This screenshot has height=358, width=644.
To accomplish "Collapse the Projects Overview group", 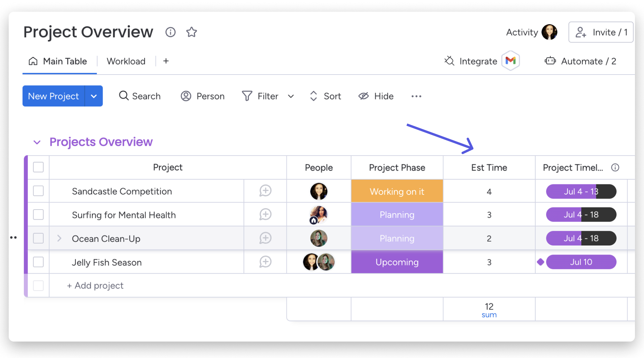I will pos(37,142).
